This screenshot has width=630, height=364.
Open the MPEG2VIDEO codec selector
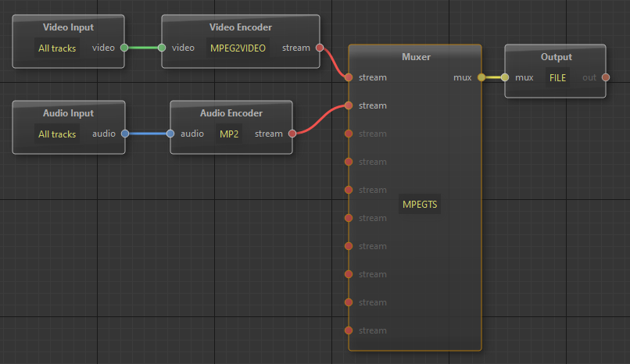[238, 48]
